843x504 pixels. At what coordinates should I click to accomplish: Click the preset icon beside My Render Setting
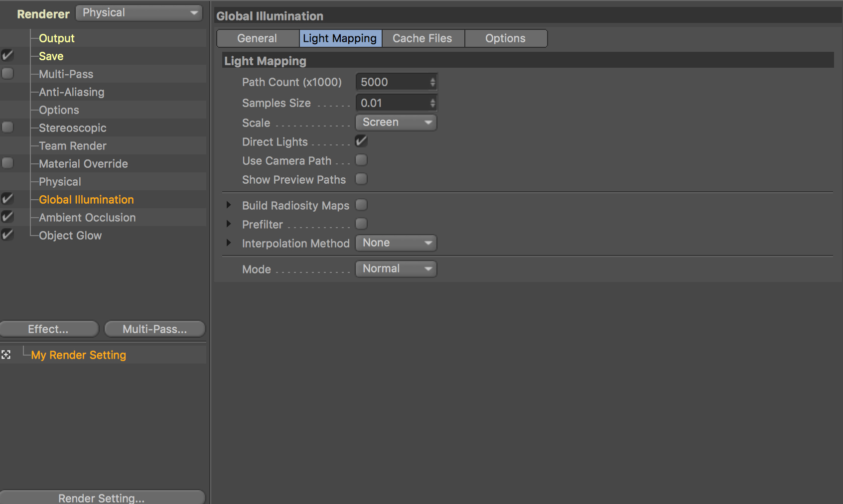point(6,355)
